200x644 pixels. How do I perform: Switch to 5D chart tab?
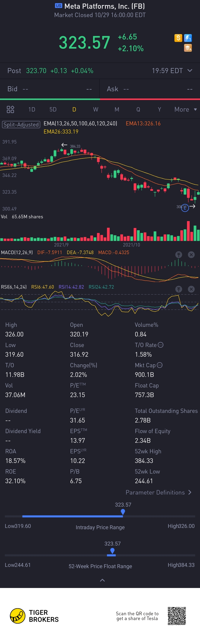[x=53, y=109]
